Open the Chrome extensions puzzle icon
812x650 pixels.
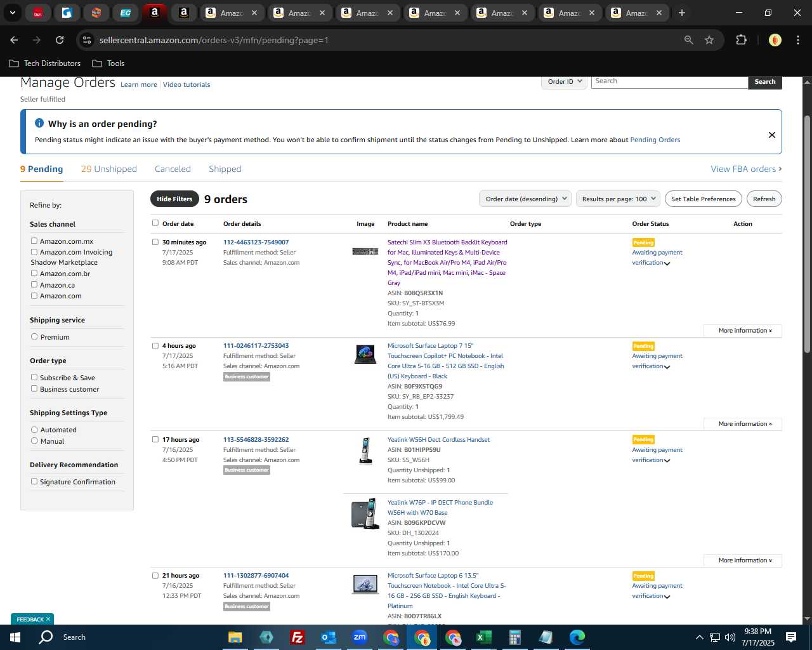click(741, 40)
